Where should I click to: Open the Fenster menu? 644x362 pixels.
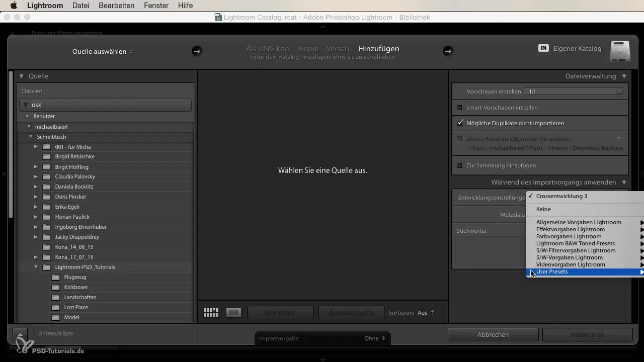click(156, 6)
